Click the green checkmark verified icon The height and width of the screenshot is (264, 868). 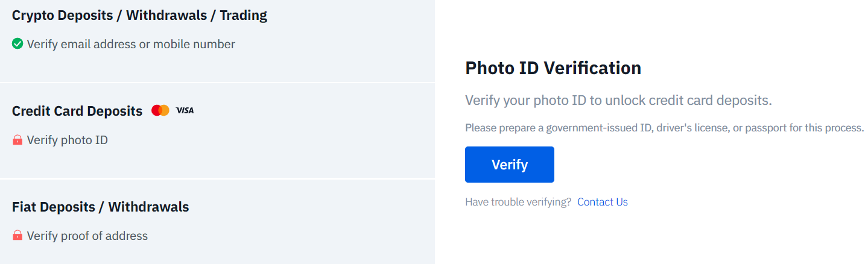17,43
